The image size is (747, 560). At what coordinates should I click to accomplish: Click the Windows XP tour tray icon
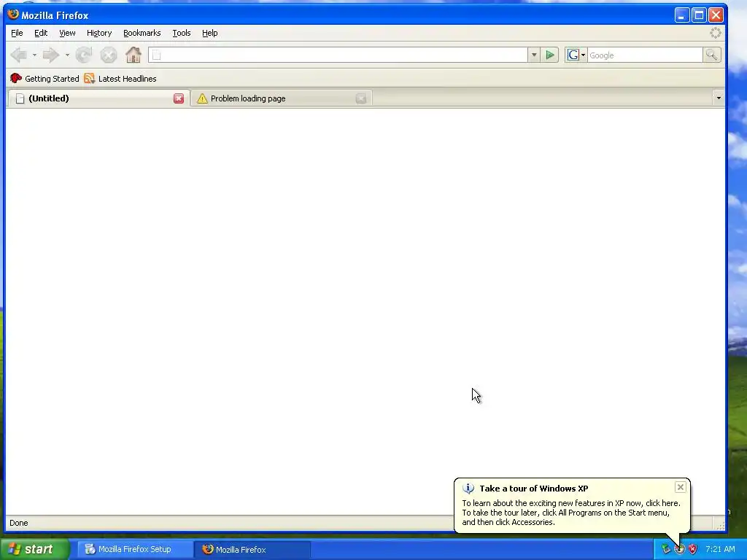pos(679,549)
